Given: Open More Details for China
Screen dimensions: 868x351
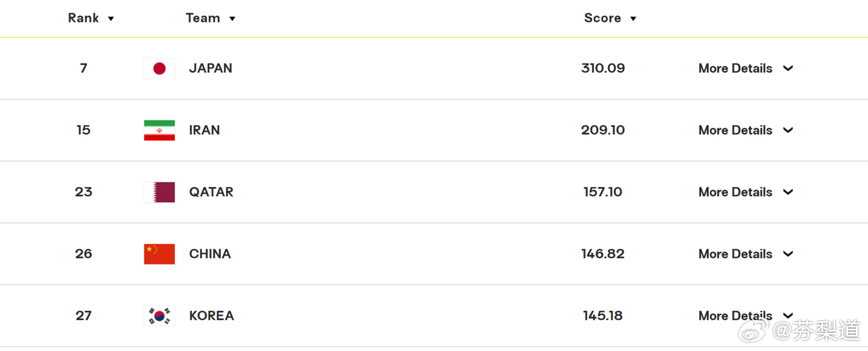Looking at the screenshot, I should click(735, 254).
